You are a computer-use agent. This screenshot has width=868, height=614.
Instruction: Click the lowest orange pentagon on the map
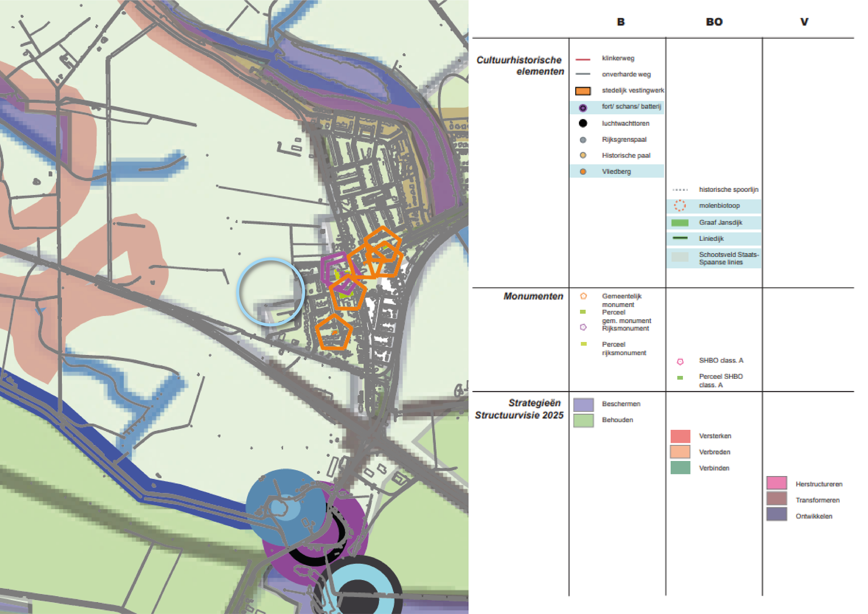[334, 332]
